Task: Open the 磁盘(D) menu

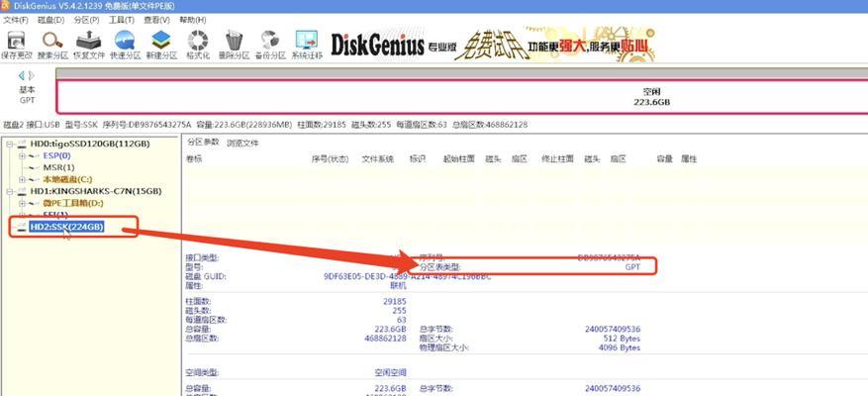Action: [x=50, y=20]
